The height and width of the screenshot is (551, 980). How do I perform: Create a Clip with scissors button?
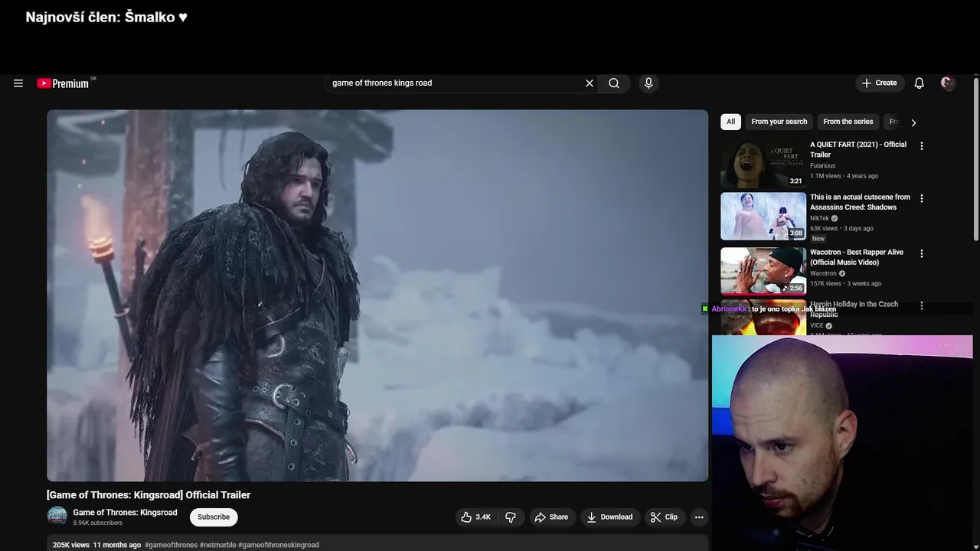pos(664,517)
